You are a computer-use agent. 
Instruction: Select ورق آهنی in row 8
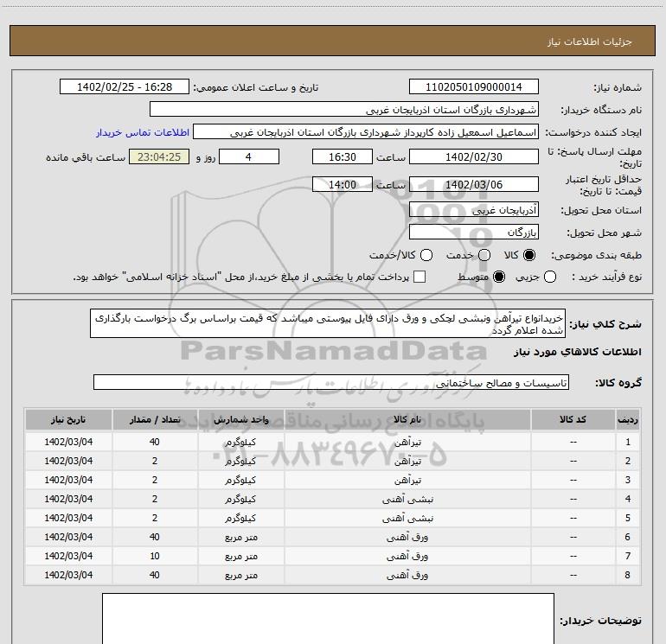(x=407, y=575)
